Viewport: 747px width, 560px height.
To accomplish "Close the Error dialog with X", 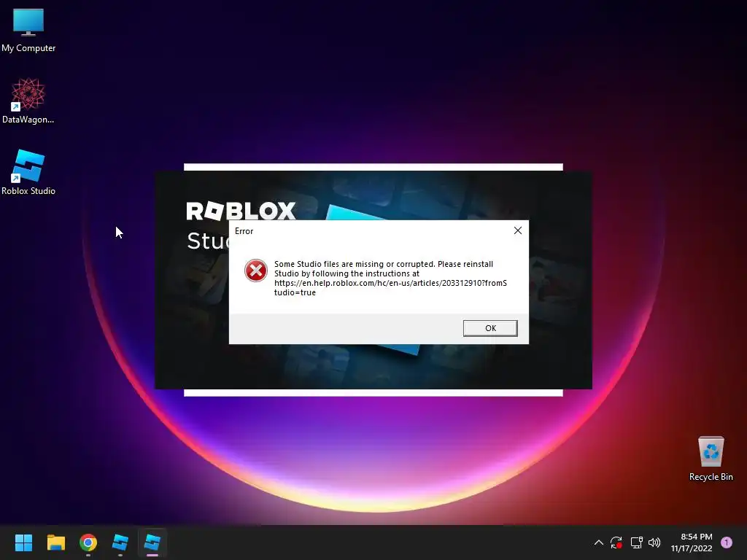I will click(x=518, y=230).
